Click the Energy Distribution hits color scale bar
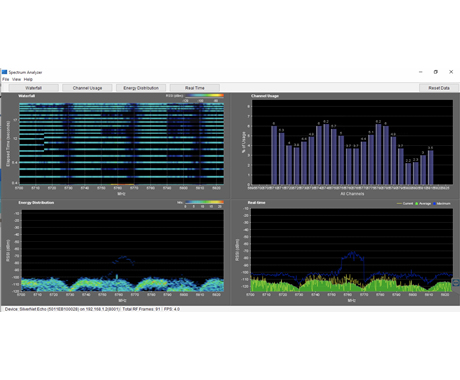The image size is (460, 380). point(204,202)
